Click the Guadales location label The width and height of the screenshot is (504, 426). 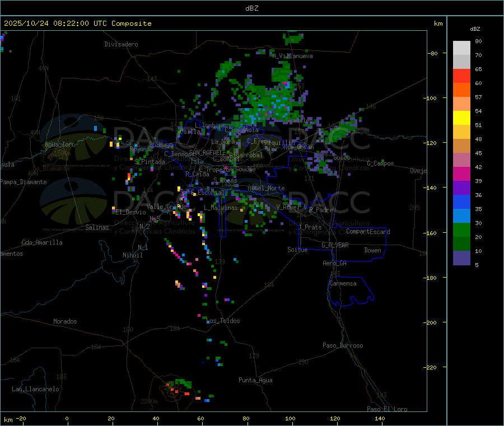(299, 120)
